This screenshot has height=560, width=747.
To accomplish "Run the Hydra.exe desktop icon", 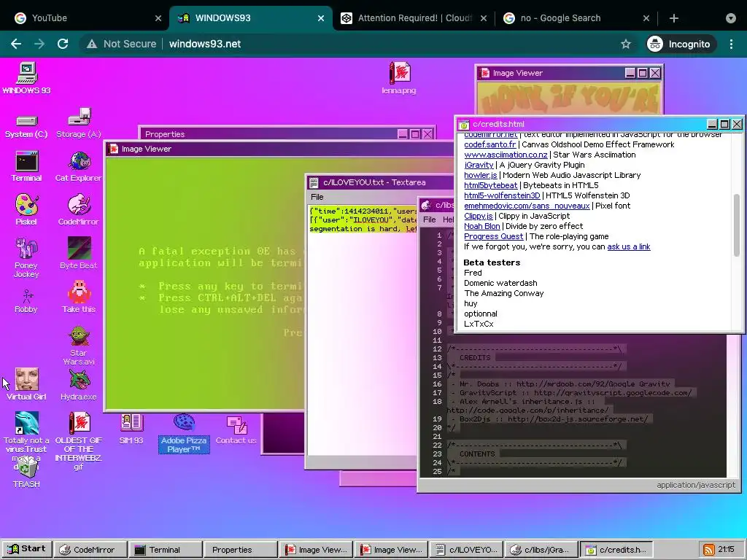I will pos(79,384).
